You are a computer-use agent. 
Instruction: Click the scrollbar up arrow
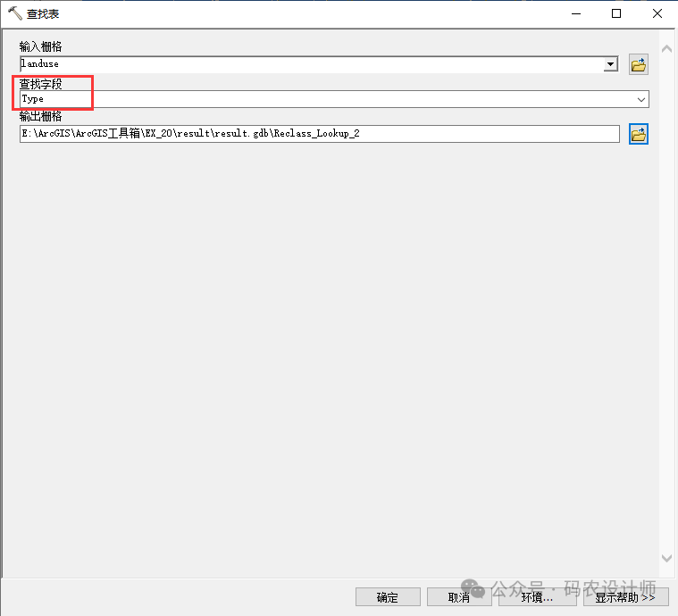point(665,47)
